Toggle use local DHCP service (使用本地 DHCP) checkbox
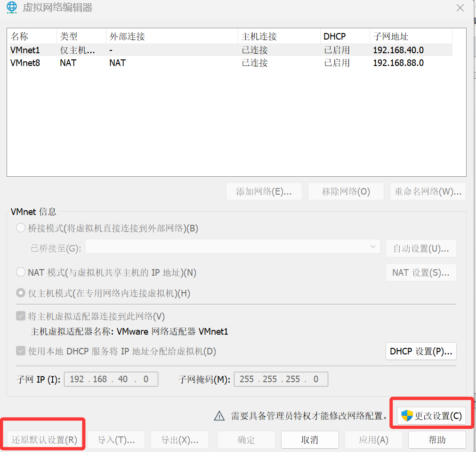476x452 pixels. click(21, 351)
